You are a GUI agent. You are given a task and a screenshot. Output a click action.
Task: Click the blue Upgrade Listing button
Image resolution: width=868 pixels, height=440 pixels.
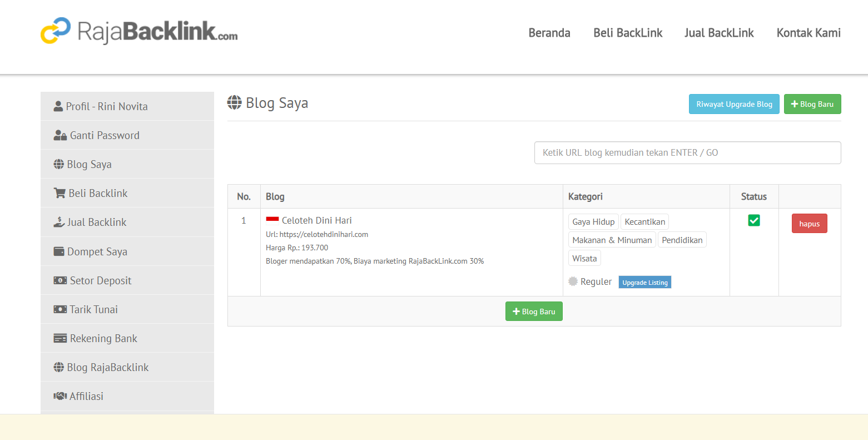pyautogui.click(x=645, y=282)
